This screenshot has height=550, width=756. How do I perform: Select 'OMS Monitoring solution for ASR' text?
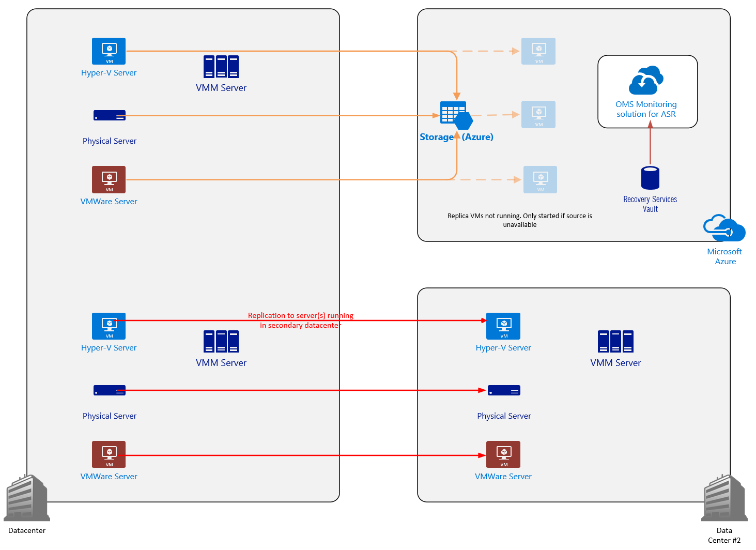[646, 109]
